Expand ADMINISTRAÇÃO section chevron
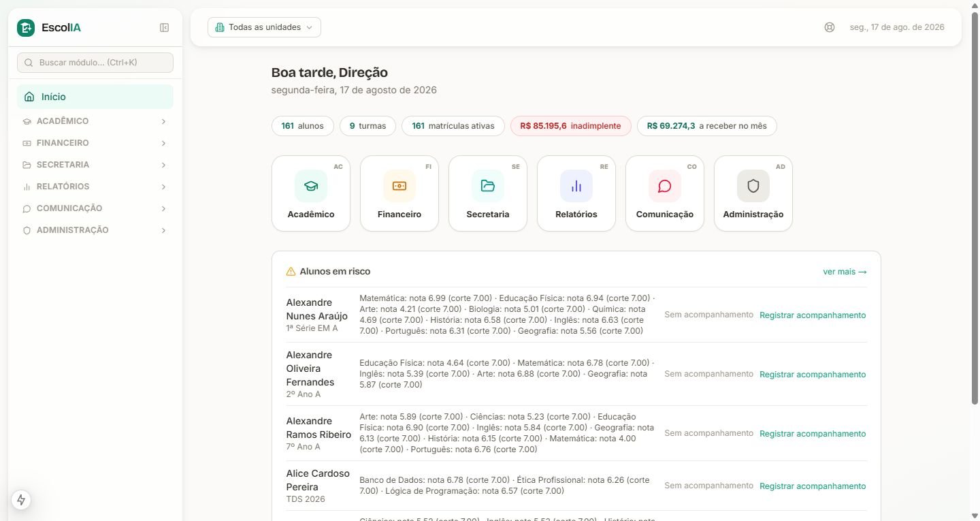The image size is (980, 521). pos(163,230)
